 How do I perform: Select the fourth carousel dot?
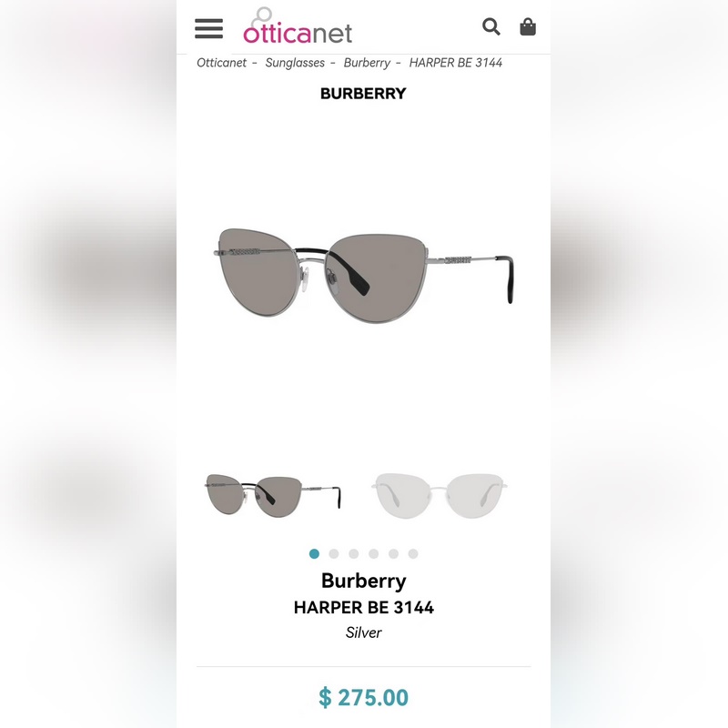pyautogui.click(x=374, y=553)
